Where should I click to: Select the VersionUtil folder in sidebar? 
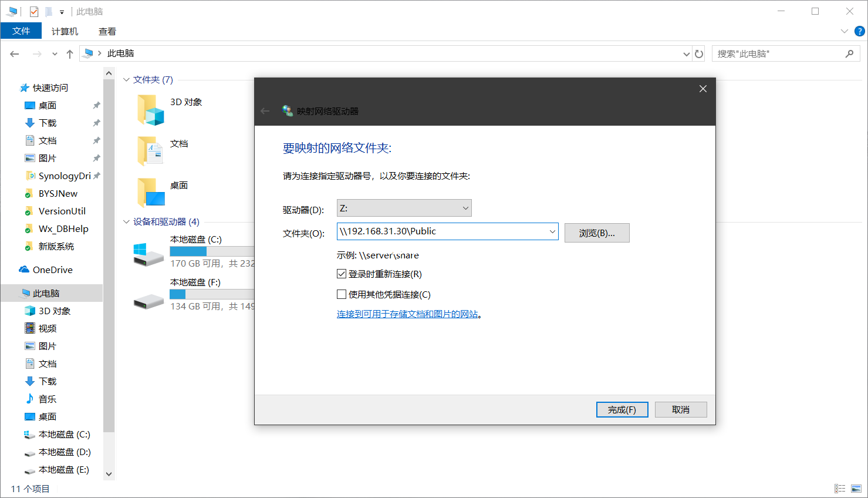pyautogui.click(x=62, y=211)
